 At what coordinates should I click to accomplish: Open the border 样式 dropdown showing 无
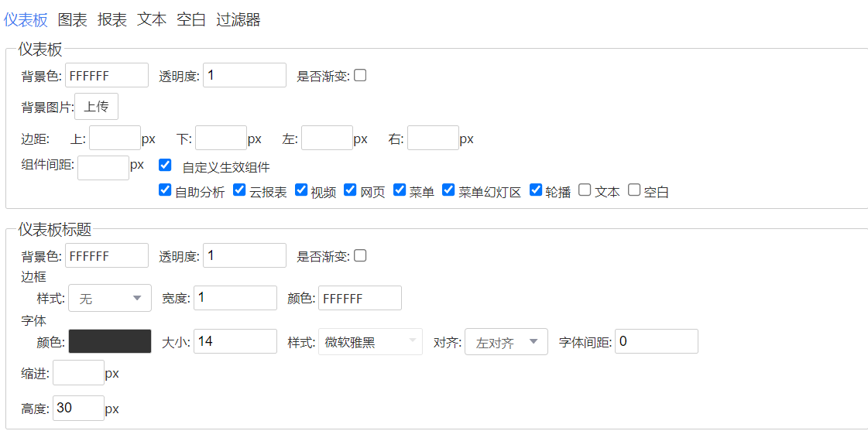[x=110, y=298]
